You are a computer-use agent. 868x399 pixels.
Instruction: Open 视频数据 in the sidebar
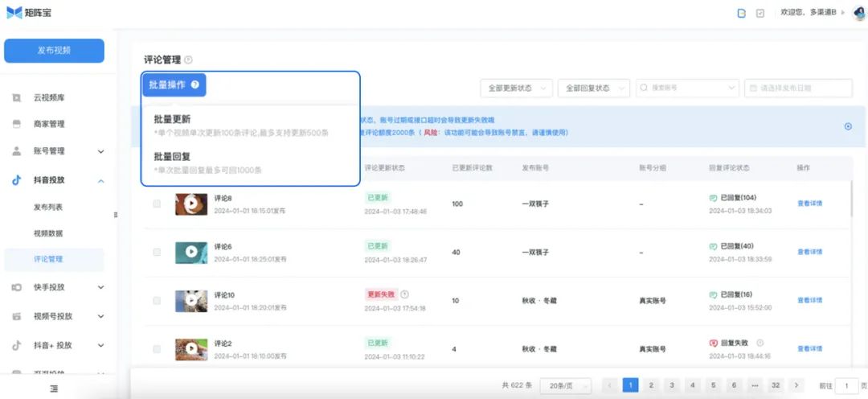coord(48,233)
